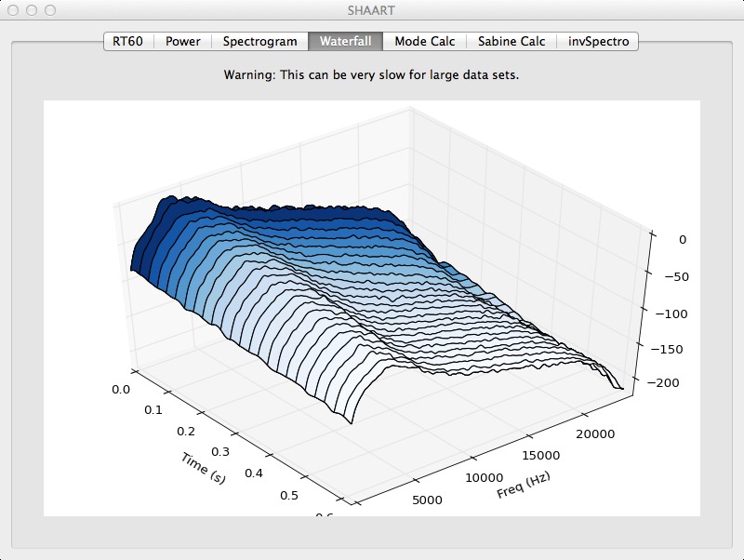The width and height of the screenshot is (744, 560).
Task: Click the −100 level tick label
Action: [x=671, y=313]
